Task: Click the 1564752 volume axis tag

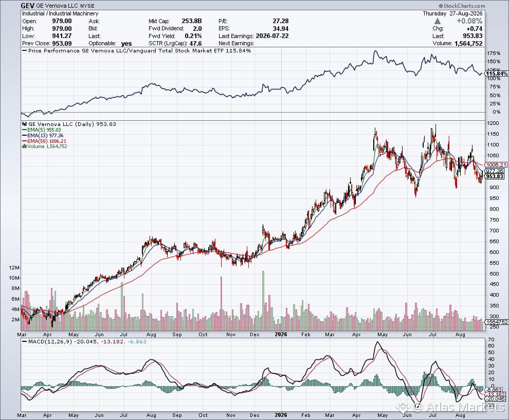Action: 496,322
